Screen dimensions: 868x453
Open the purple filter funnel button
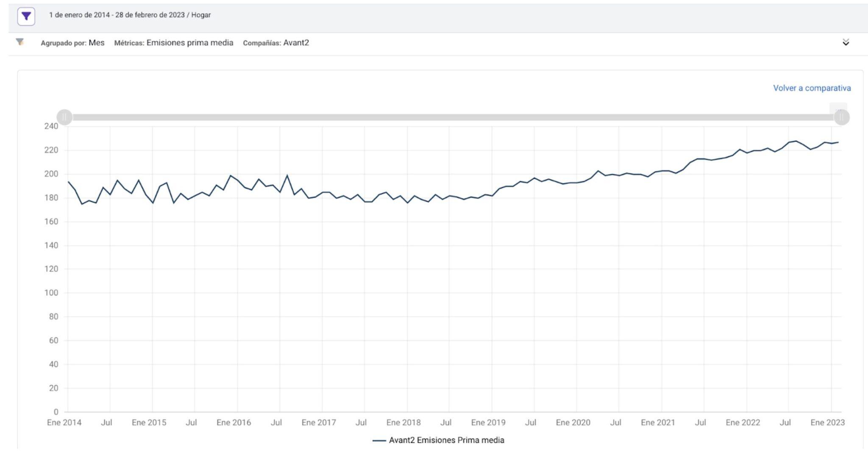(x=26, y=17)
